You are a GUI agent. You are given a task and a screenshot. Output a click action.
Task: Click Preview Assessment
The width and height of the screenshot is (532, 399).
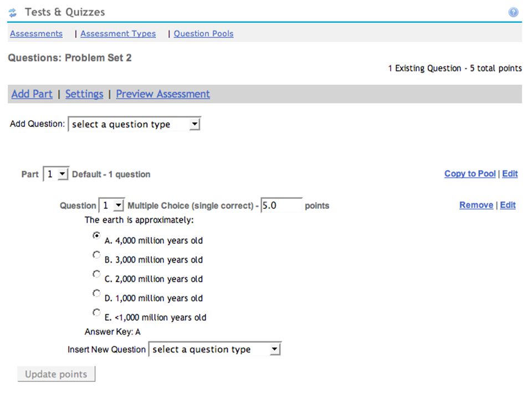(x=163, y=94)
